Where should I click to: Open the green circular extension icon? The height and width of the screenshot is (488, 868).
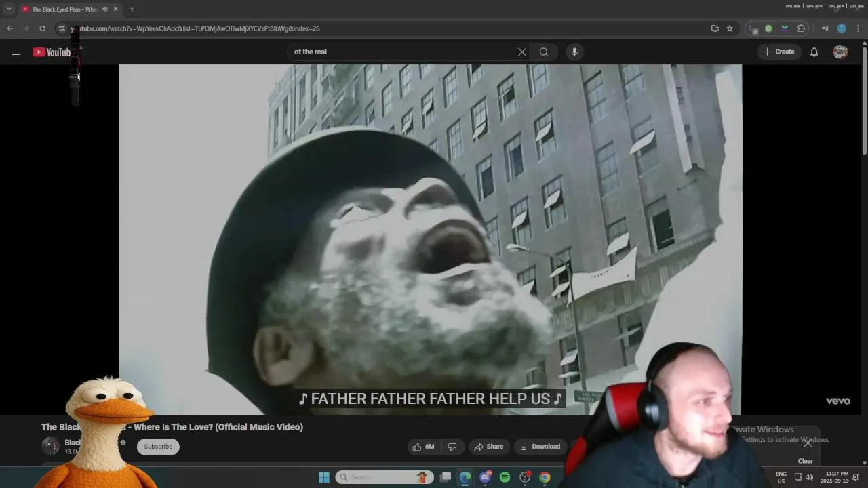(768, 28)
